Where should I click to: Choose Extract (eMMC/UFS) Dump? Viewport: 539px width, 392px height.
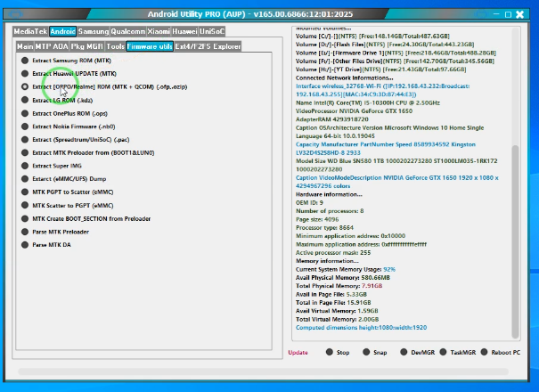point(63,179)
